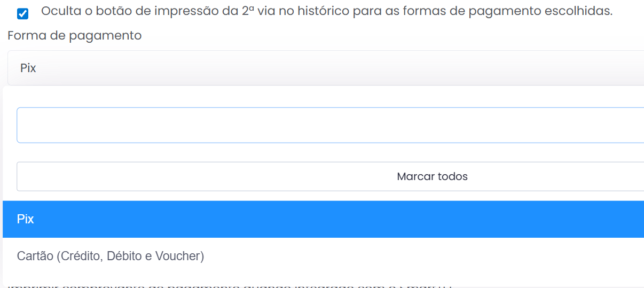This screenshot has width=644, height=288.
Task: Click the 'Forma de pagamento' field label
Action: pyautogui.click(x=75, y=36)
